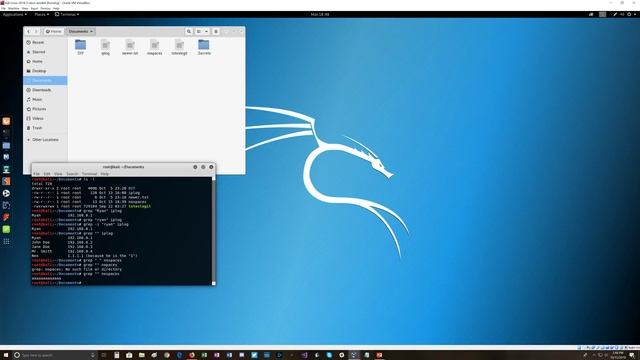
Task: Open File Explorer from the Windows taskbar
Action: point(142,355)
